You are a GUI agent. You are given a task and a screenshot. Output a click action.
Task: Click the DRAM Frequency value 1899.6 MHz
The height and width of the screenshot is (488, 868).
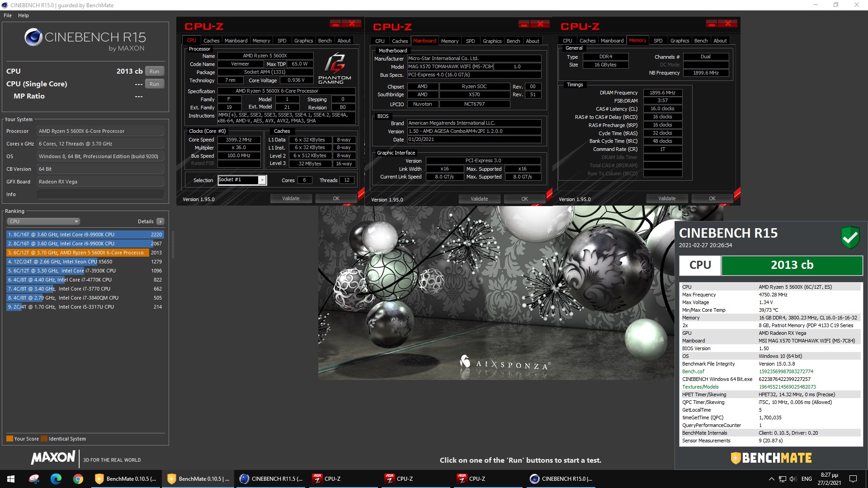click(x=662, y=93)
